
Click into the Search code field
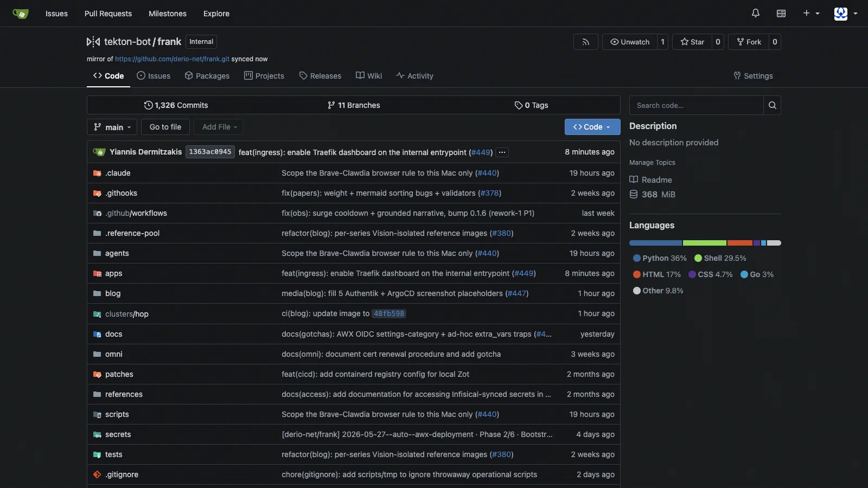coord(697,105)
